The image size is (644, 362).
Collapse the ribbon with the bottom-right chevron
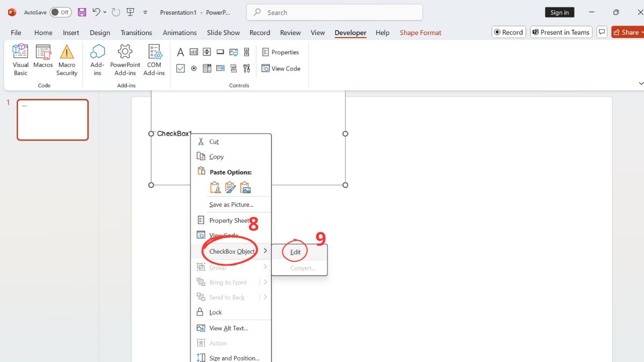tap(641, 83)
